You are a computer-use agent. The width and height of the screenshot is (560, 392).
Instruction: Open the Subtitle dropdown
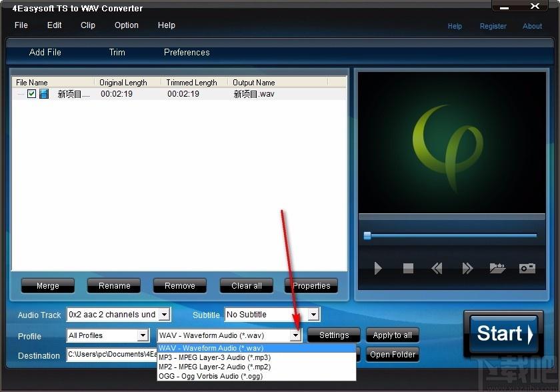pyautogui.click(x=313, y=315)
